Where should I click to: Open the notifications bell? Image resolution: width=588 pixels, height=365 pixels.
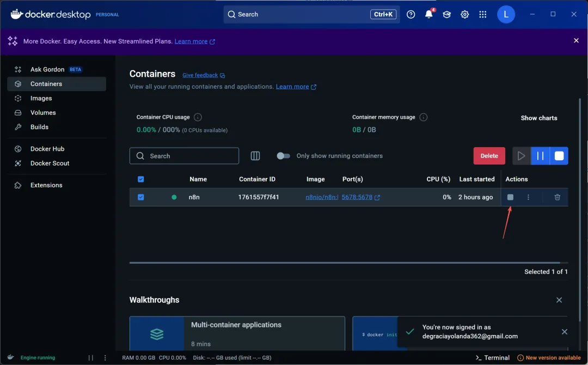tap(428, 14)
